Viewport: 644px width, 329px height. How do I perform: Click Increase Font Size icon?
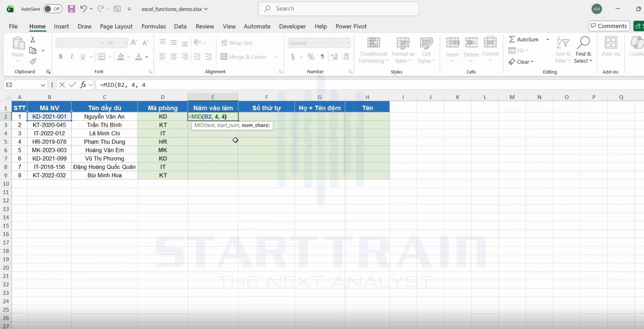tap(134, 43)
